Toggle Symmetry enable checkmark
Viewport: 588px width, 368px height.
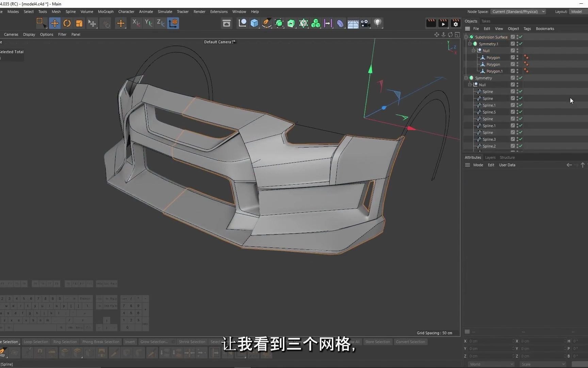point(521,78)
